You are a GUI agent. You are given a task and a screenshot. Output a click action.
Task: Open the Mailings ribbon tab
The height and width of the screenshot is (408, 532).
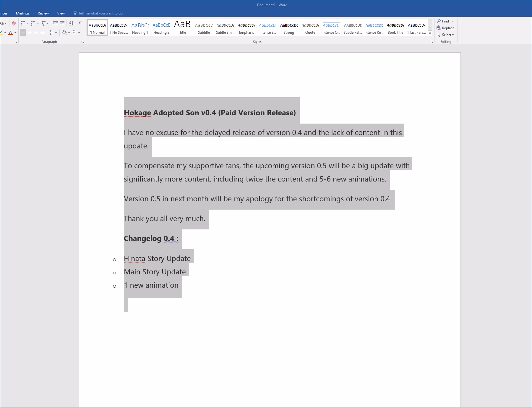coord(22,13)
